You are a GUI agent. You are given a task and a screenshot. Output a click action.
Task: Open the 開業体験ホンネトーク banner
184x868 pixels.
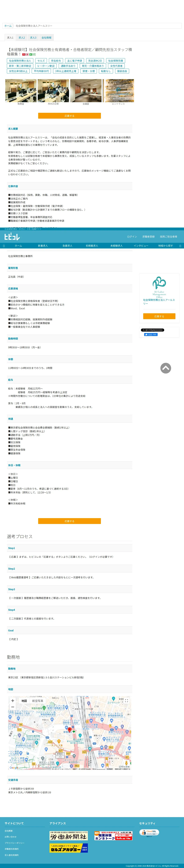pos(113,836)
